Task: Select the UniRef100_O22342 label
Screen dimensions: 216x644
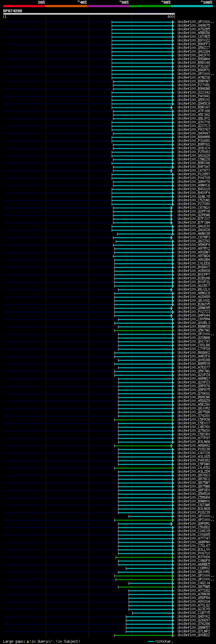Action: point(194,92)
